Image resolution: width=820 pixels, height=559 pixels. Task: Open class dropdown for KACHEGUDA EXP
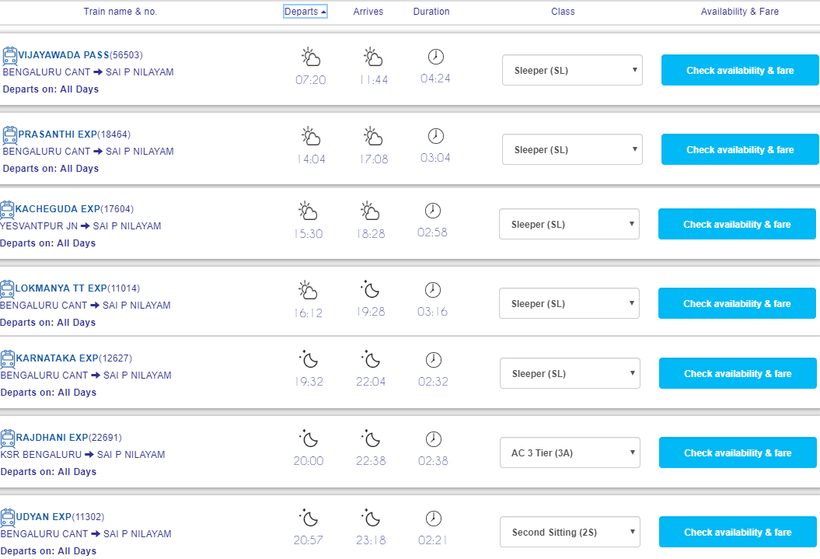pyautogui.click(x=568, y=225)
